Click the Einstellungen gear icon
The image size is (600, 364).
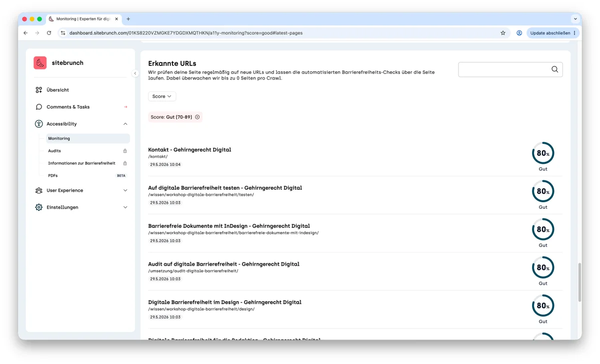39,207
